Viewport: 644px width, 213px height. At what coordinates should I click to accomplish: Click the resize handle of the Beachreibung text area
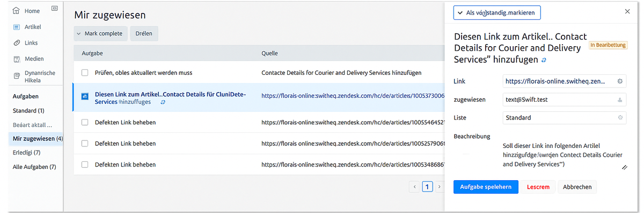click(x=624, y=168)
